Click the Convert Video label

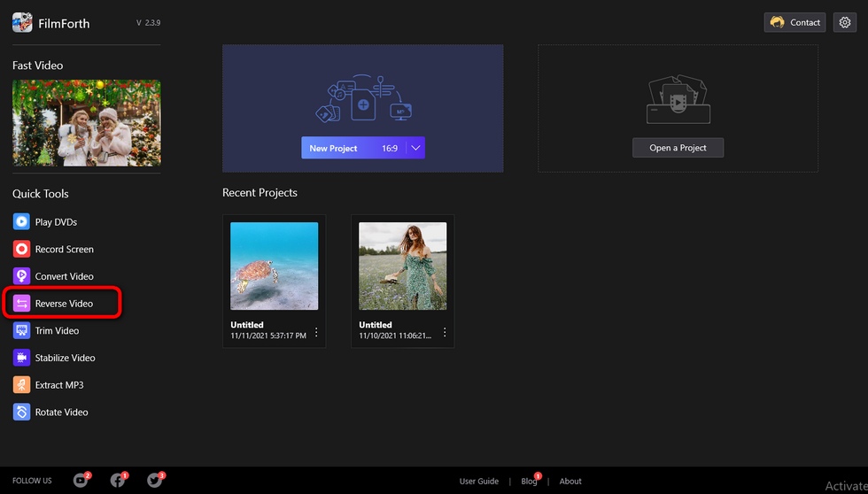pos(64,276)
